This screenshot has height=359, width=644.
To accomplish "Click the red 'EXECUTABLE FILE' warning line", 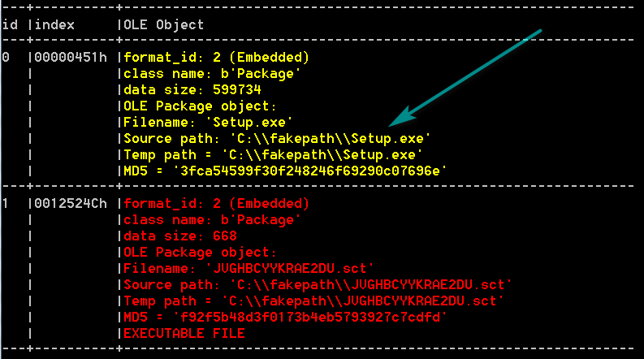I will (x=184, y=333).
